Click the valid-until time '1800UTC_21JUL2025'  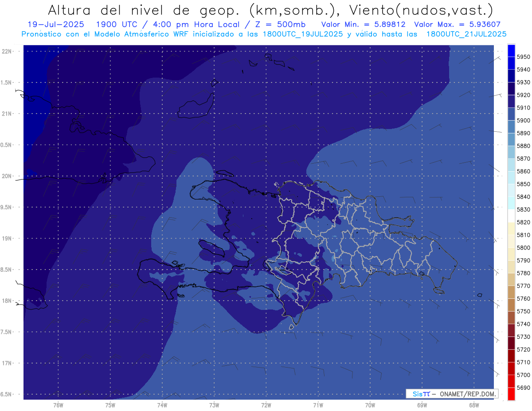coord(466,34)
